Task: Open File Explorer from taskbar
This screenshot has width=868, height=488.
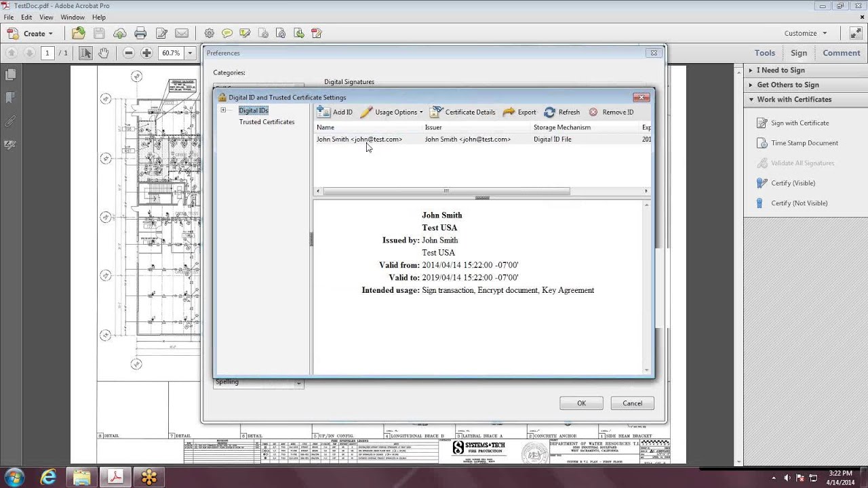Action: 82,477
